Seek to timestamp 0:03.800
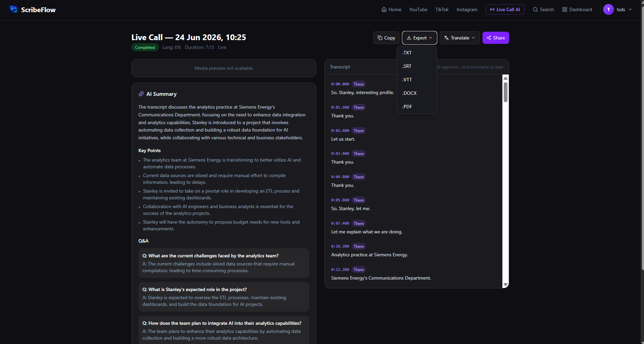Viewport: 644px width, 344px height. pyautogui.click(x=340, y=154)
